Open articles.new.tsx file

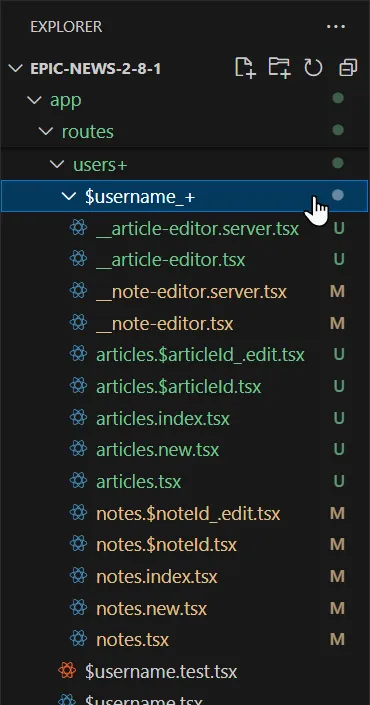pos(158,450)
